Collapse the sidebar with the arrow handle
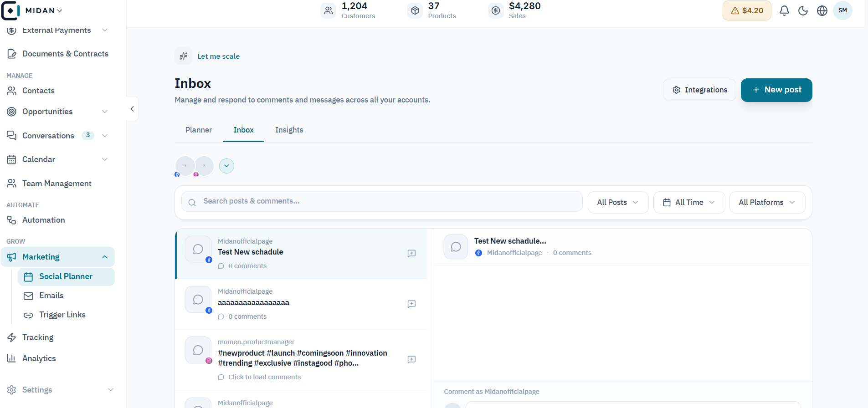868x408 pixels. (132, 109)
